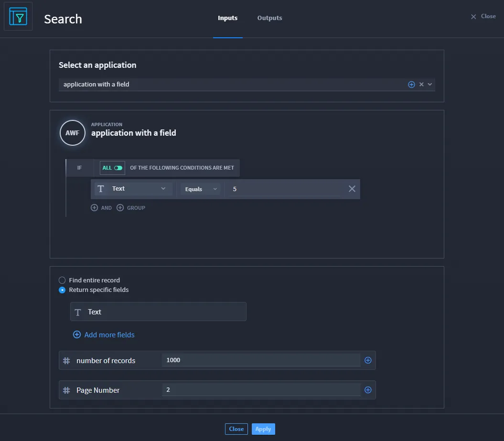Click the Apply button
504x441 pixels.
263,429
